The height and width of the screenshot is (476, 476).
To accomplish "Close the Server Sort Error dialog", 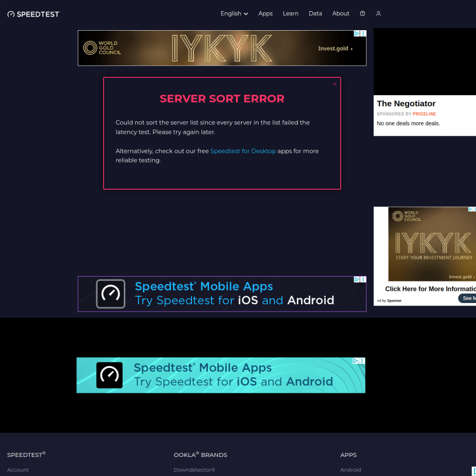I will [x=335, y=84].
